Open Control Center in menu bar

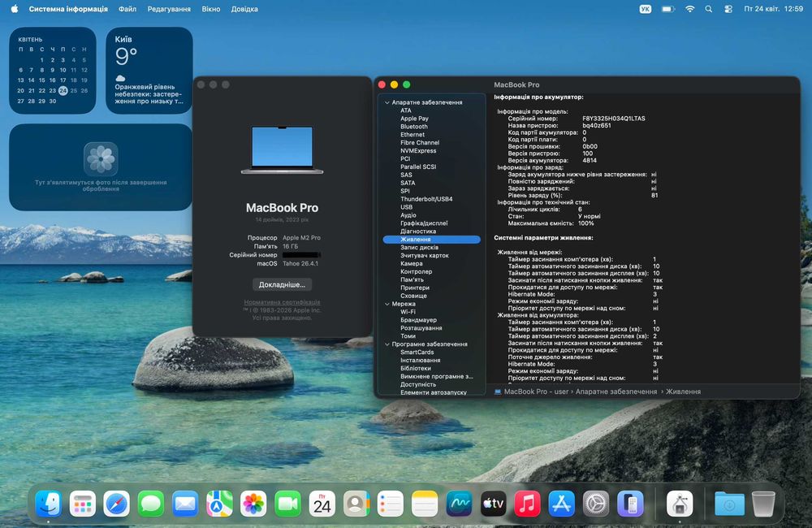(728, 9)
